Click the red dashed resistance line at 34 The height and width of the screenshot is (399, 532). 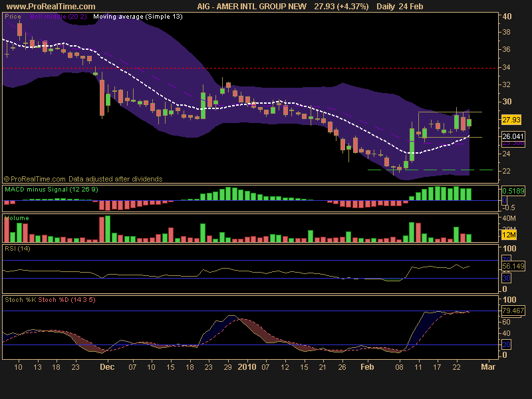(x=251, y=68)
